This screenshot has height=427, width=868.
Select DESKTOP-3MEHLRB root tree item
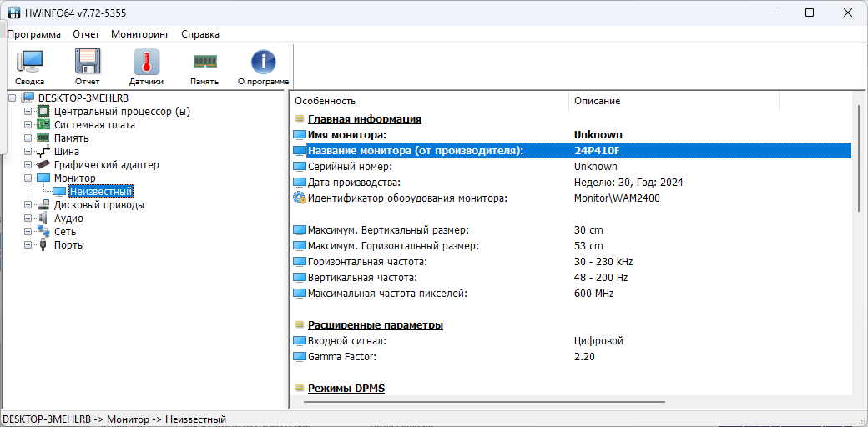(x=83, y=98)
